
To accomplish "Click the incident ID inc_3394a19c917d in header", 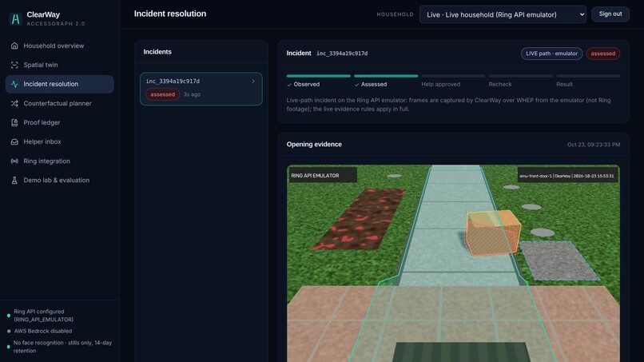I will (x=342, y=54).
